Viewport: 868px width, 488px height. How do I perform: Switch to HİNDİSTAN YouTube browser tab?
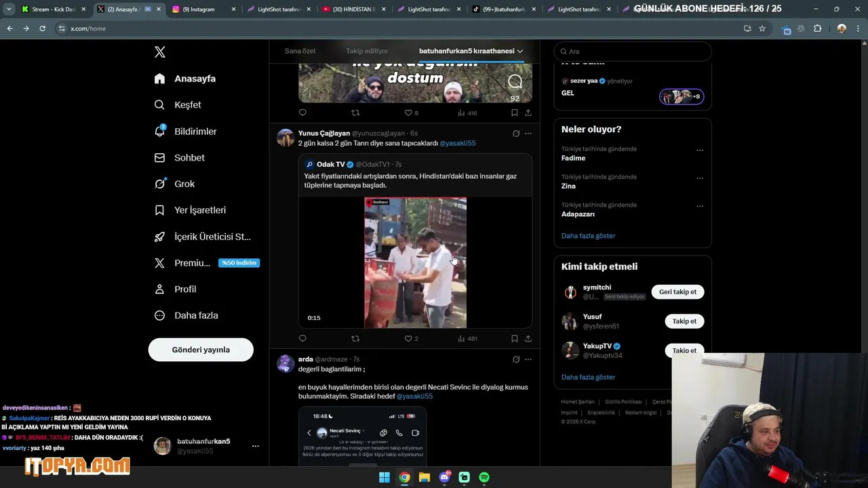tap(353, 9)
